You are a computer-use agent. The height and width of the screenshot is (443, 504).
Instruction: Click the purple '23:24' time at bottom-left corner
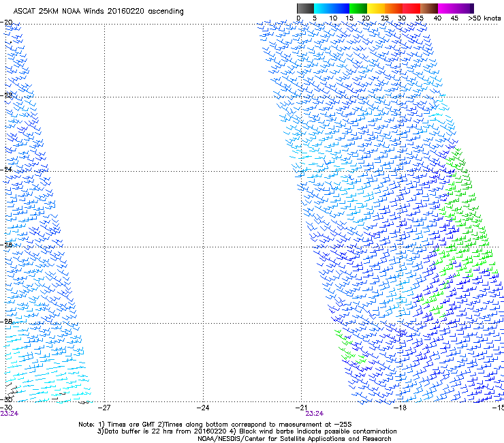(x=10, y=414)
